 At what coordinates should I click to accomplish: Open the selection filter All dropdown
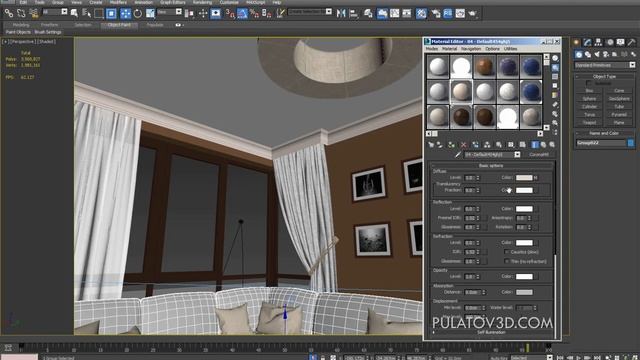click(55, 12)
